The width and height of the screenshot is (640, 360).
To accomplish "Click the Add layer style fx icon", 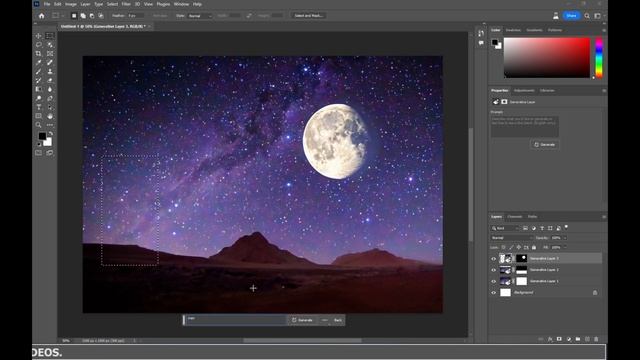I will click(x=550, y=339).
